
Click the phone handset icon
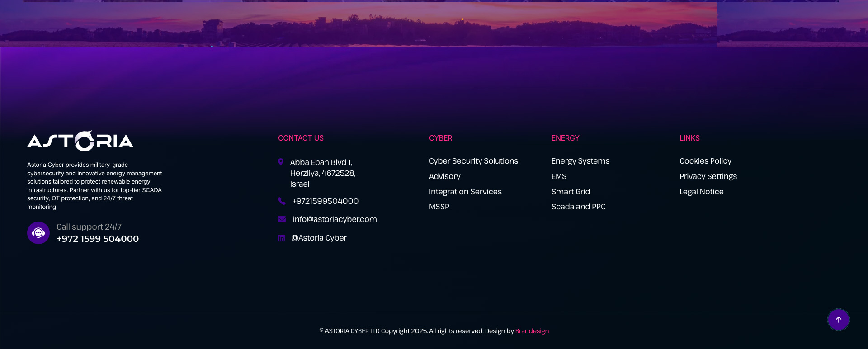pos(282,201)
